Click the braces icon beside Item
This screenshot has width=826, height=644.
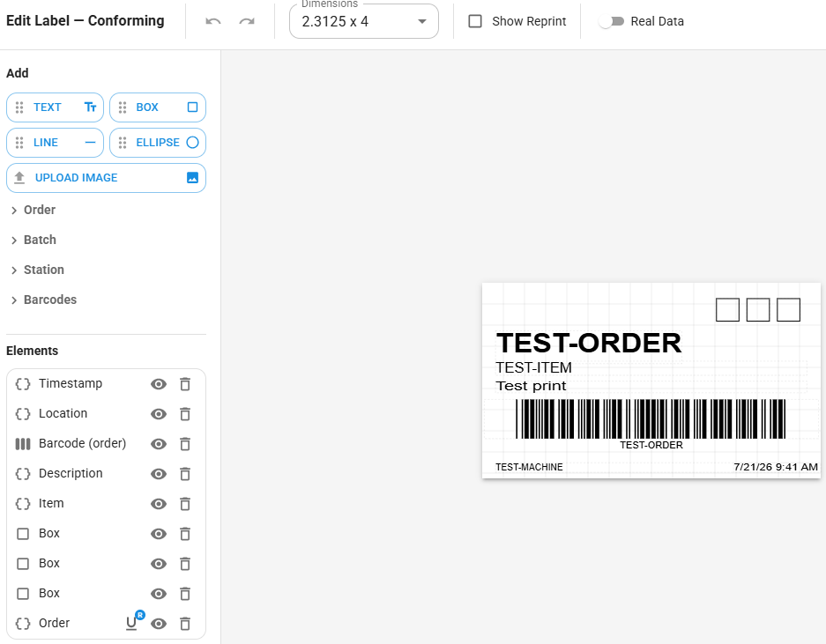click(23, 504)
